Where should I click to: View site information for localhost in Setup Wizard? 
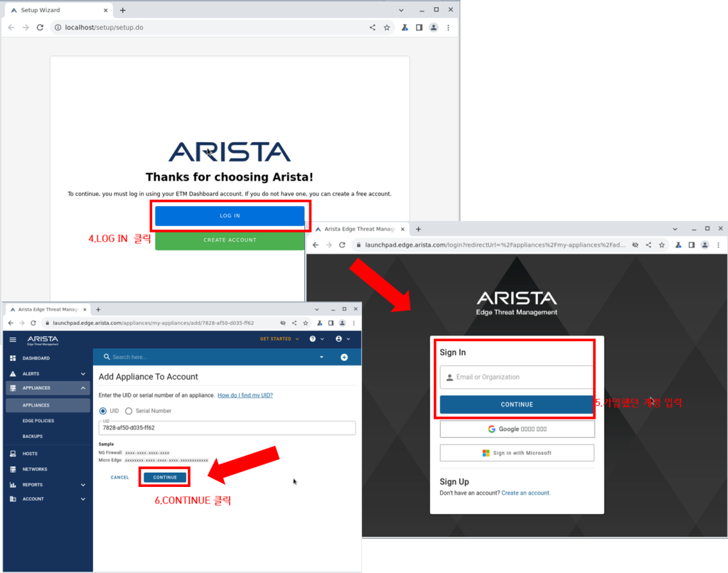(58, 28)
